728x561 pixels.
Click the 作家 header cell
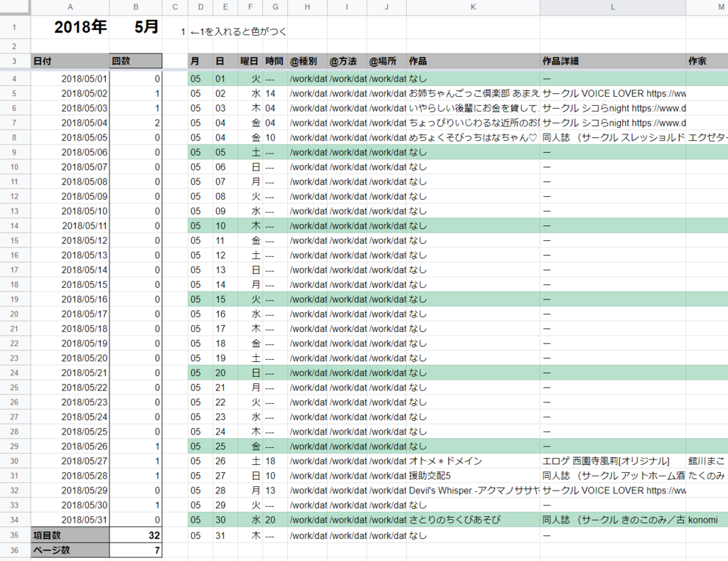(707, 61)
